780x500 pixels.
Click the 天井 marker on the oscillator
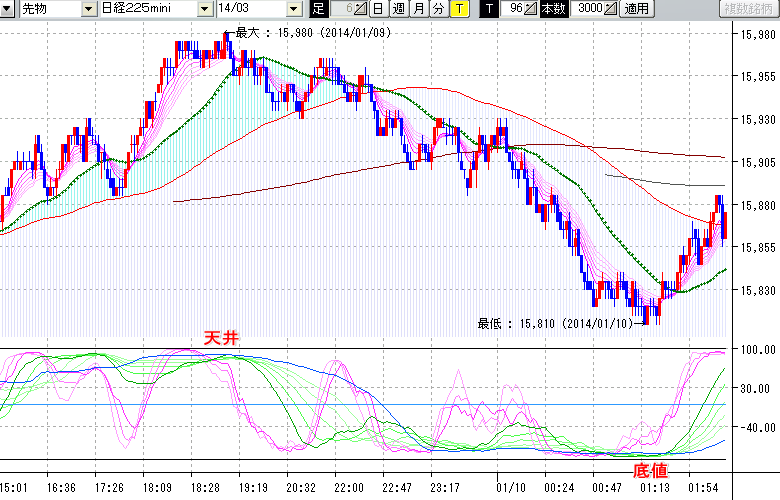tap(221, 339)
